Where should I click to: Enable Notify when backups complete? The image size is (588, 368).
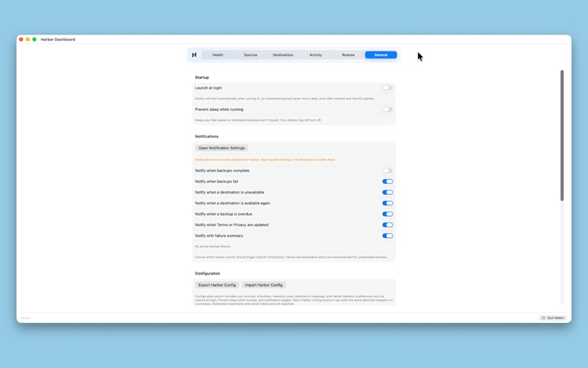click(387, 171)
